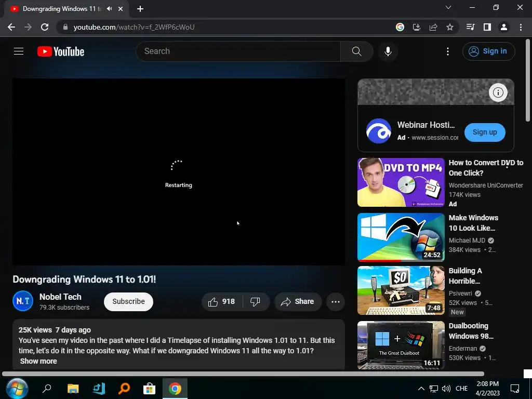Click the ad Sign up button
Screen dimensions: 532x399
point(485,132)
